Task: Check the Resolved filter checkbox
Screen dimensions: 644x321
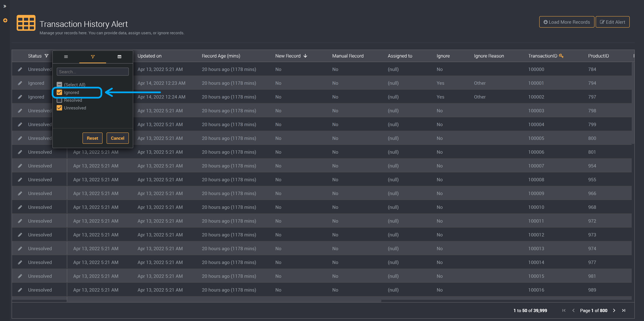Action: (59, 100)
